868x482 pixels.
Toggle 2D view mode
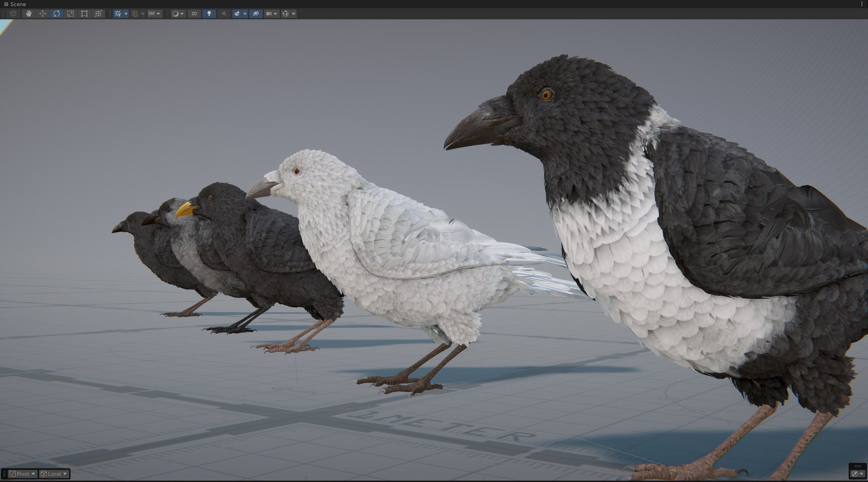pyautogui.click(x=194, y=14)
